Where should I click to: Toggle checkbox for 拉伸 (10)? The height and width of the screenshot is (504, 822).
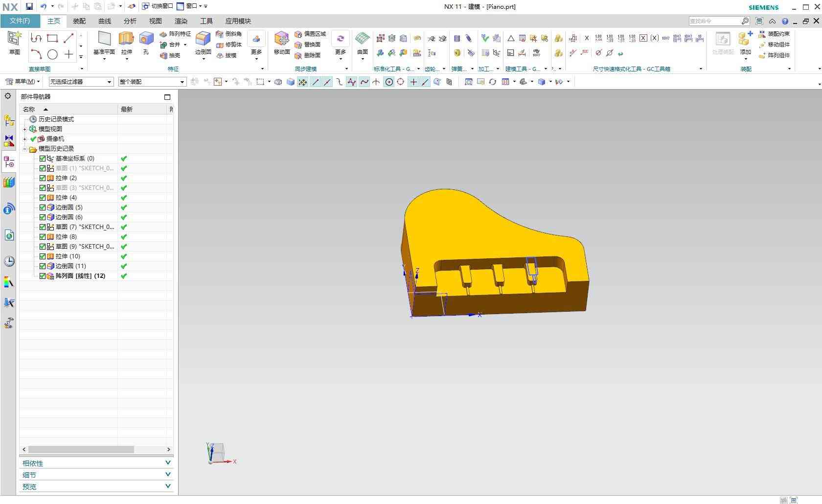(43, 256)
